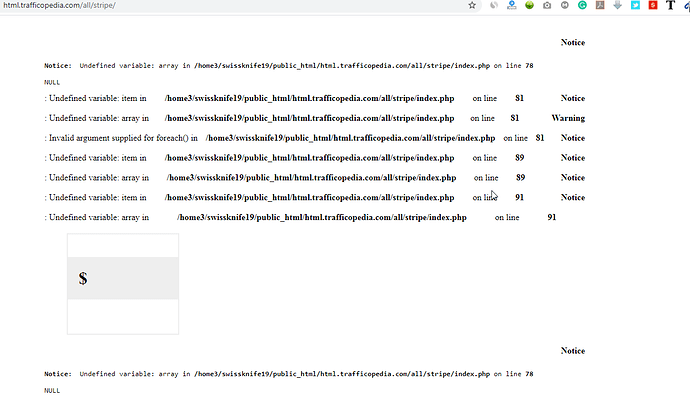Click the bold 'Warning' label
This screenshot has width=690, height=396.
(x=568, y=118)
